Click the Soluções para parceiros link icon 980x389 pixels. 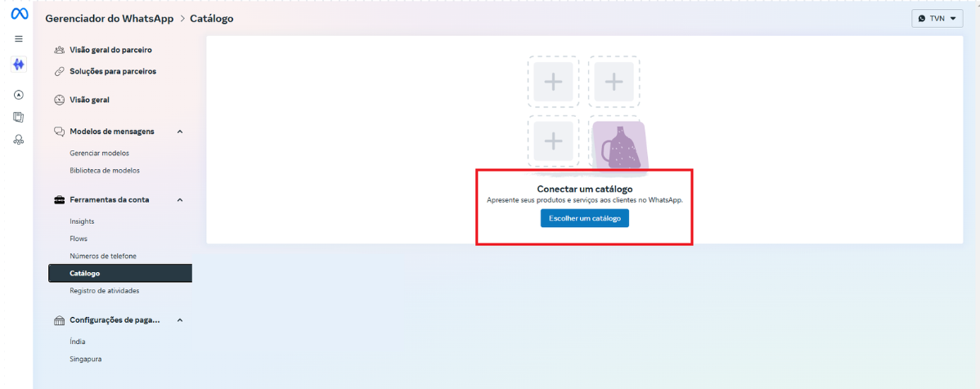point(60,71)
